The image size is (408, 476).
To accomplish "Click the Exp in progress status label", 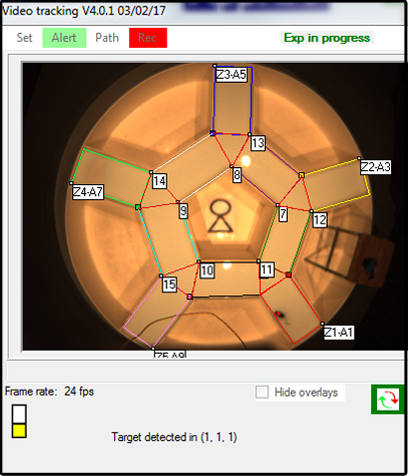I will pos(327,38).
